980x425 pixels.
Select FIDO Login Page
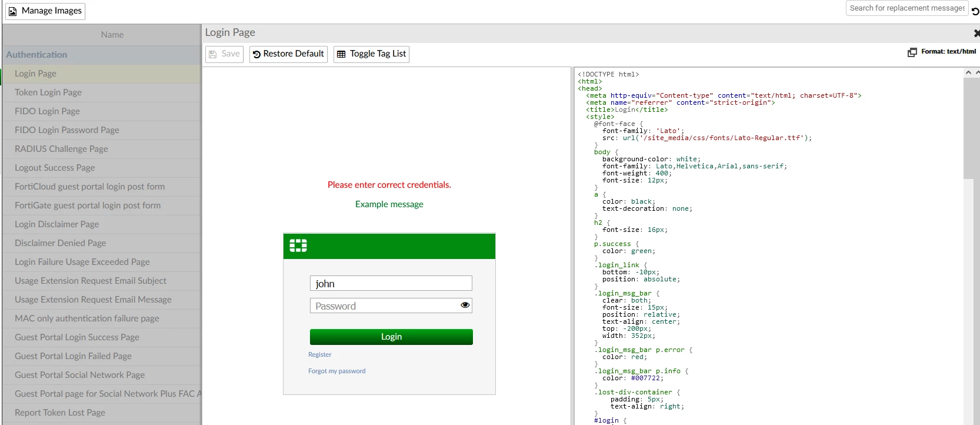click(x=102, y=111)
